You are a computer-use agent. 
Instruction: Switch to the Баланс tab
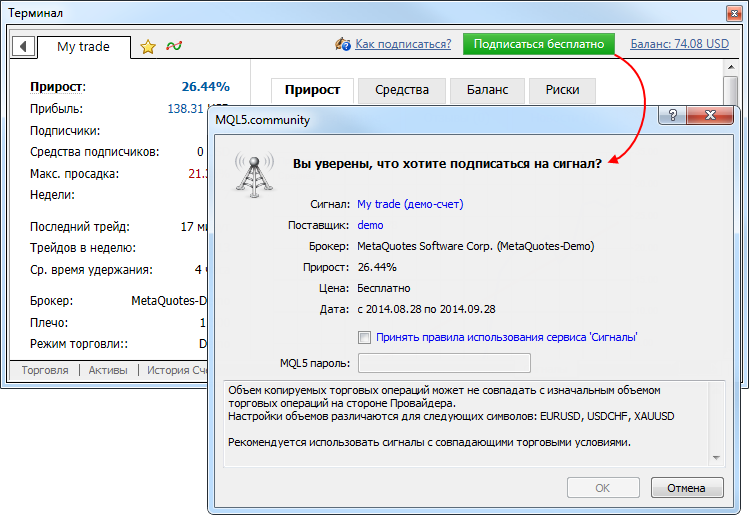[487, 90]
